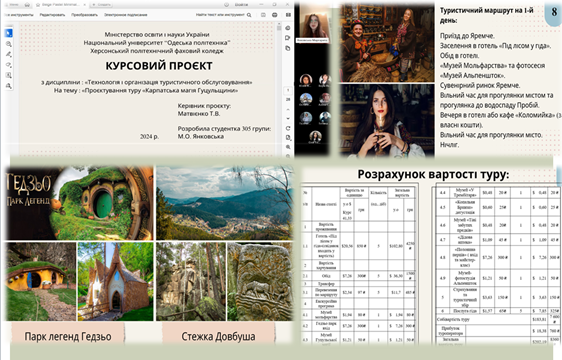The height and width of the screenshot is (360, 562).
Task: Select the arrow selection tool in PDF sidebar
Action: 9,33
